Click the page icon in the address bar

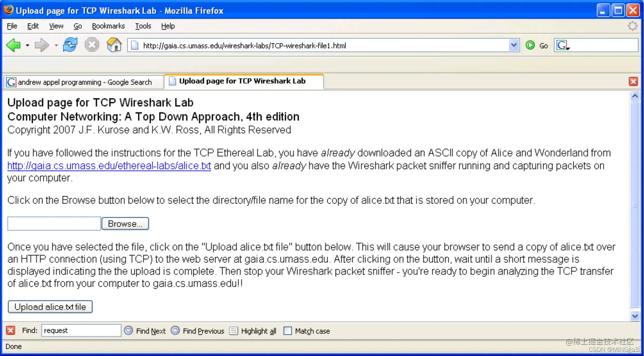(x=135, y=45)
